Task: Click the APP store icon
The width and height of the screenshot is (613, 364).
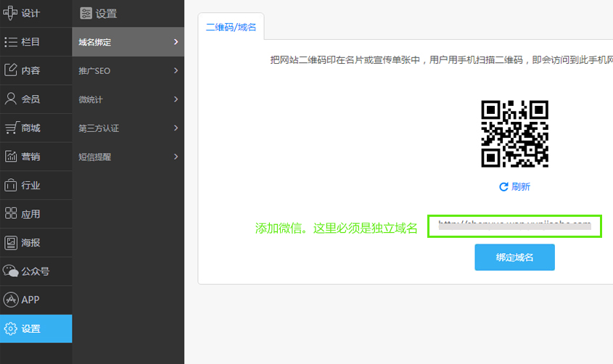Action: click(x=11, y=299)
